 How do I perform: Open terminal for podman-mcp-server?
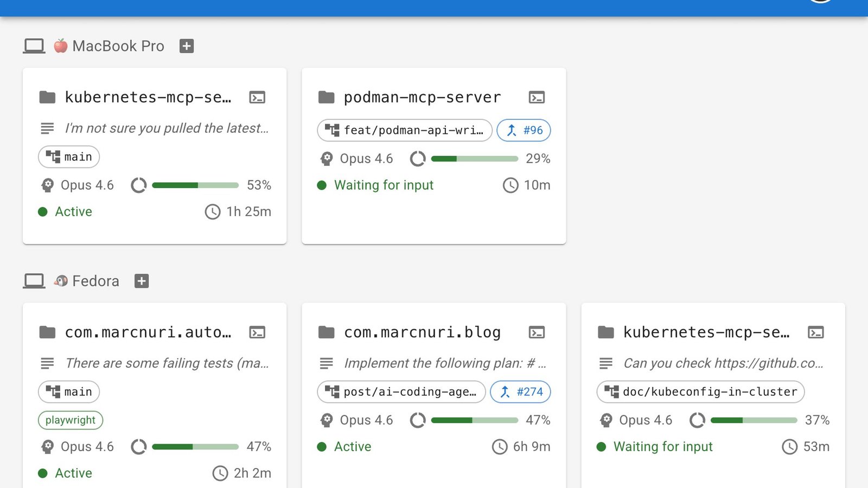coord(537,98)
